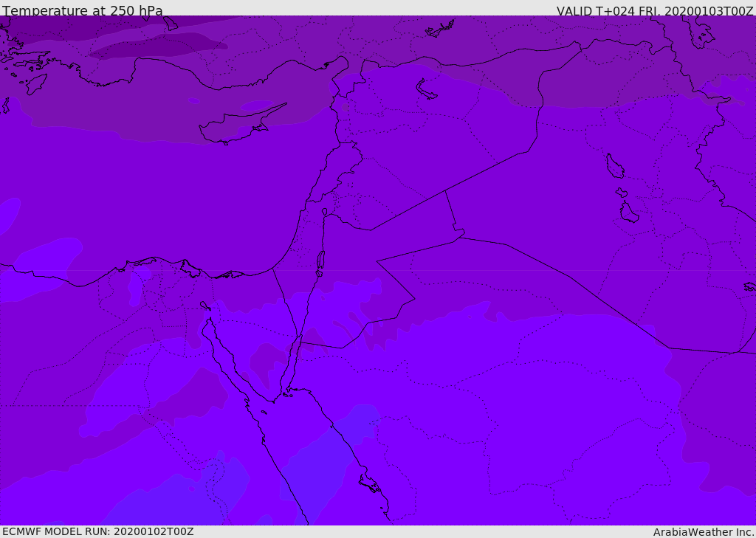Pick Lake Assad in northern Syria
This screenshot has height=538, width=756.
(427, 89)
